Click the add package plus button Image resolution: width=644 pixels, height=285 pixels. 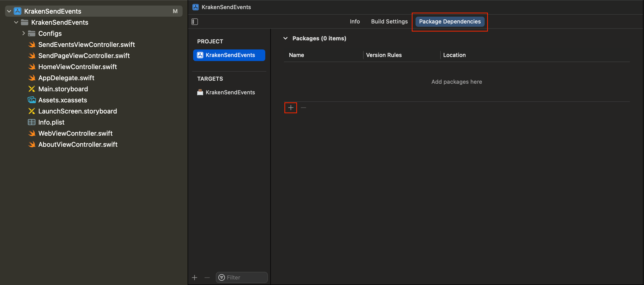(291, 108)
